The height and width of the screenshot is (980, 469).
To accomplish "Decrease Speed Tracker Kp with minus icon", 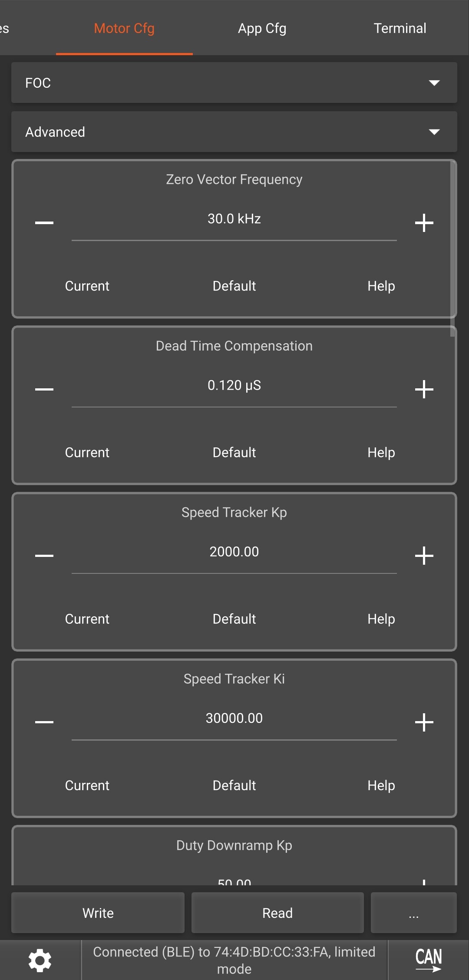I will pyautogui.click(x=44, y=556).
